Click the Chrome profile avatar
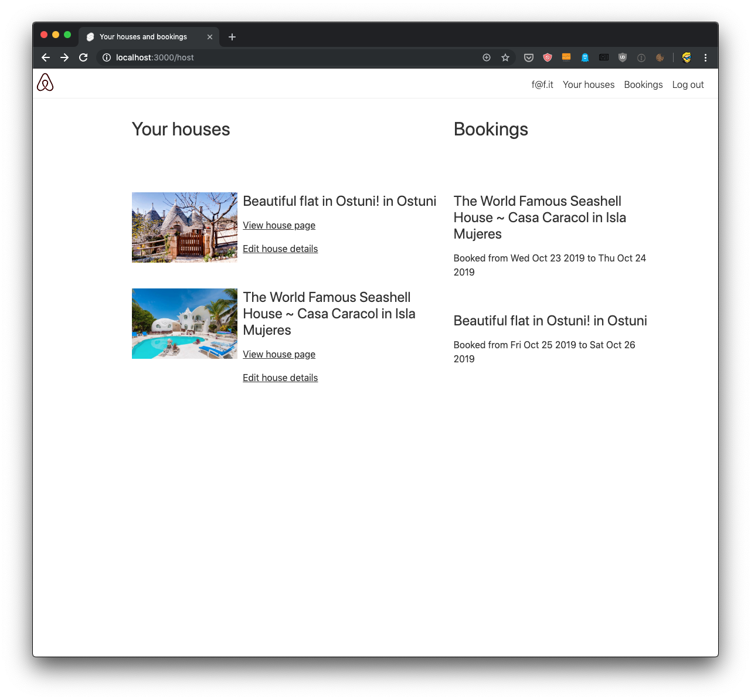The height and width of the screenshot is (700, 751). [687, 57]
